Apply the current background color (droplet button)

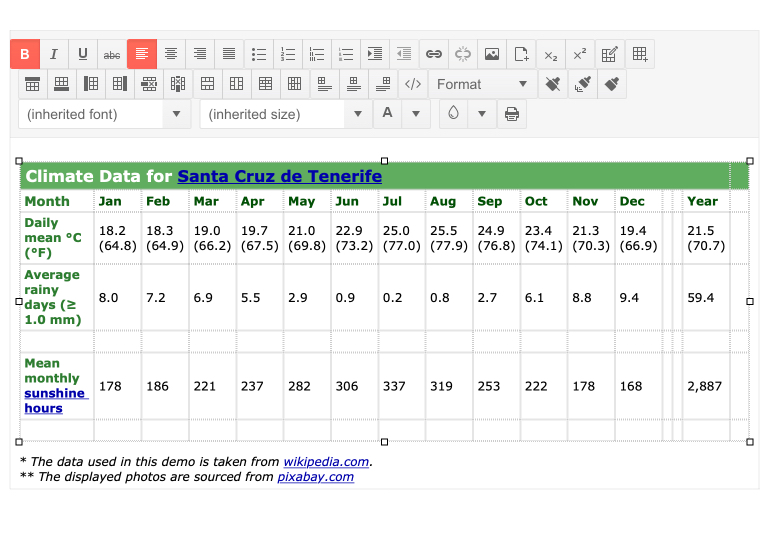coord(453,114)
